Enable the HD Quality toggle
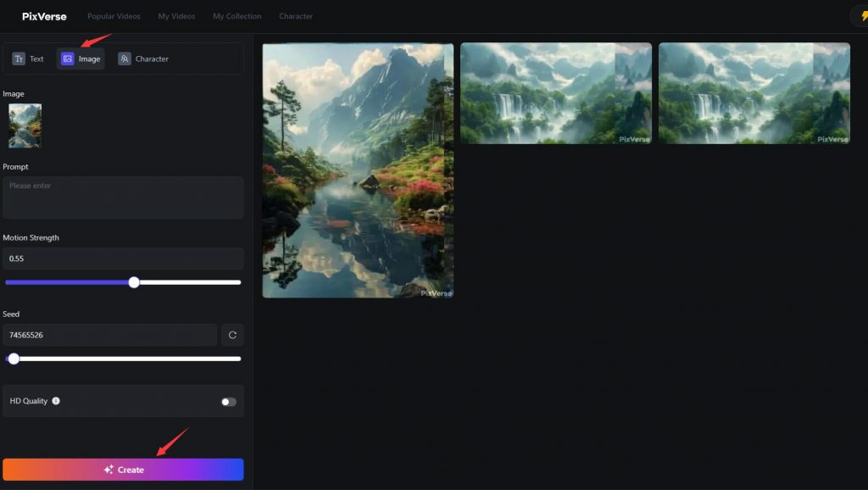868x490 pixels. tap(228, 402)
